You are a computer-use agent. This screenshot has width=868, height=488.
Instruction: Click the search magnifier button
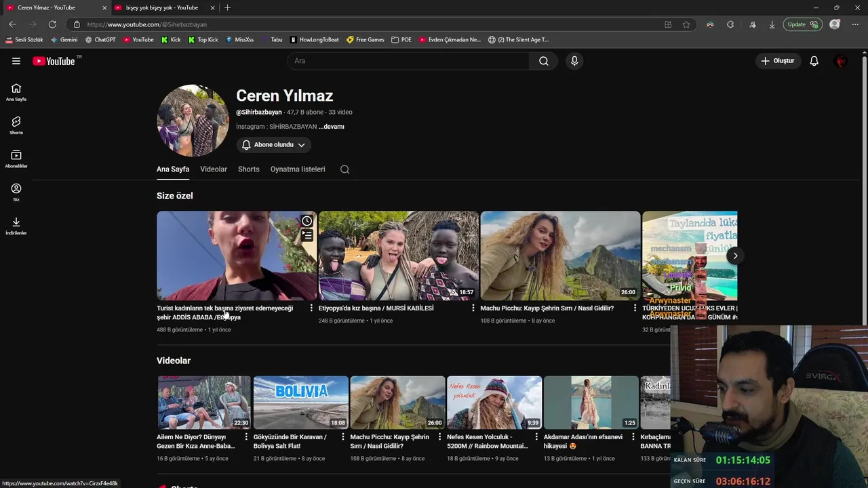(544, 61)
